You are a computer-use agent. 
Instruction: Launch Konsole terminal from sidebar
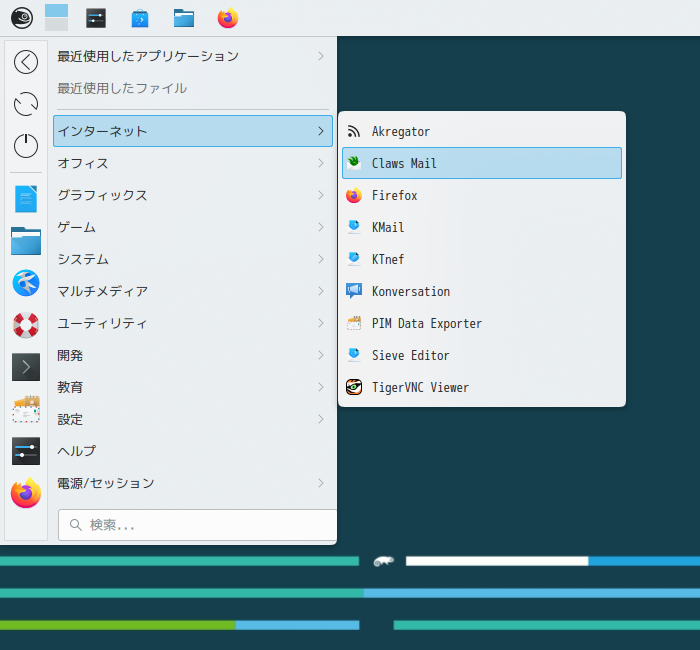pyautogui.click(x=26, y=367)
